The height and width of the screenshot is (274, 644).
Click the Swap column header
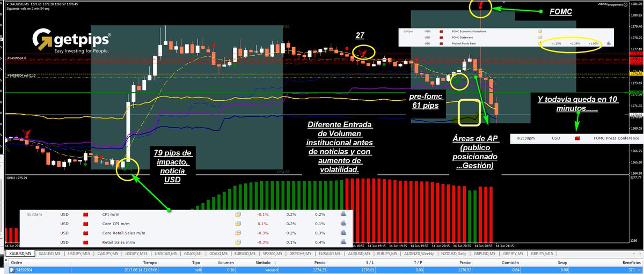[562, 263]
